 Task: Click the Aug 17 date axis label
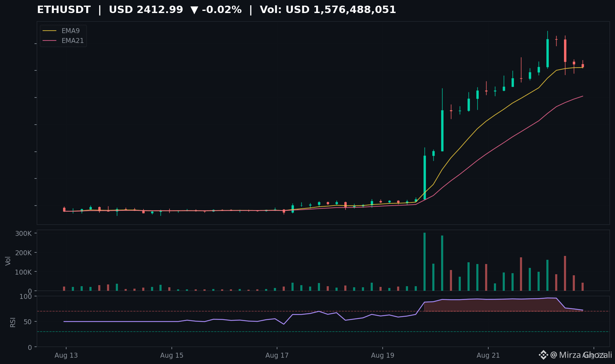(x=277, y=355)
